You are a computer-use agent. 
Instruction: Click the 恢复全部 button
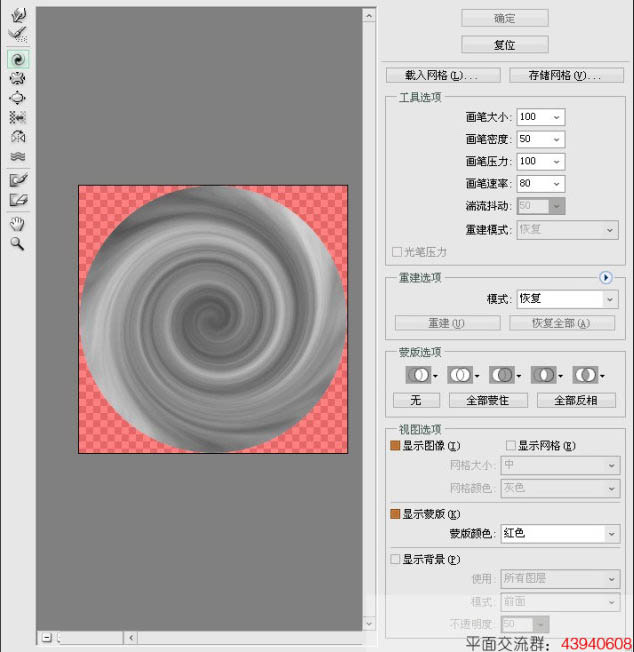[x=562, y=323]
